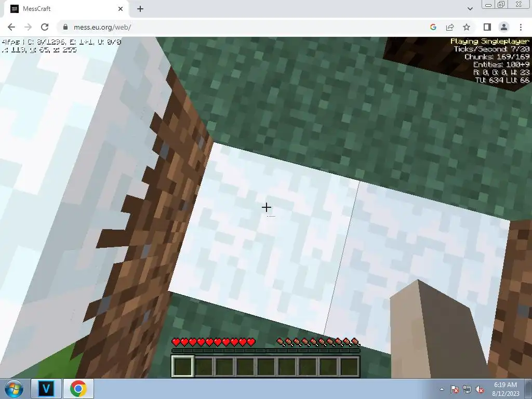Click the health hearts bar
The width and height of the screenshot is (532, 399).
coord(214,342)
